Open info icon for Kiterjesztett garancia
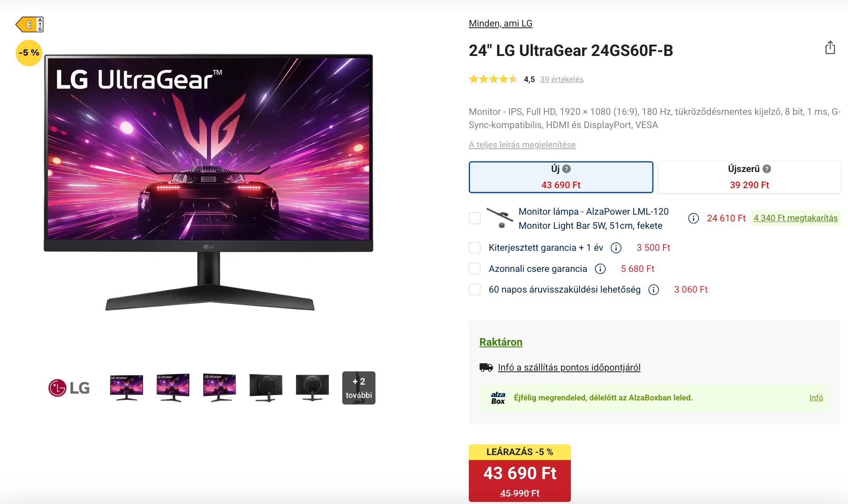The height and width of the screenshot is (504, 848). point(616,248)
